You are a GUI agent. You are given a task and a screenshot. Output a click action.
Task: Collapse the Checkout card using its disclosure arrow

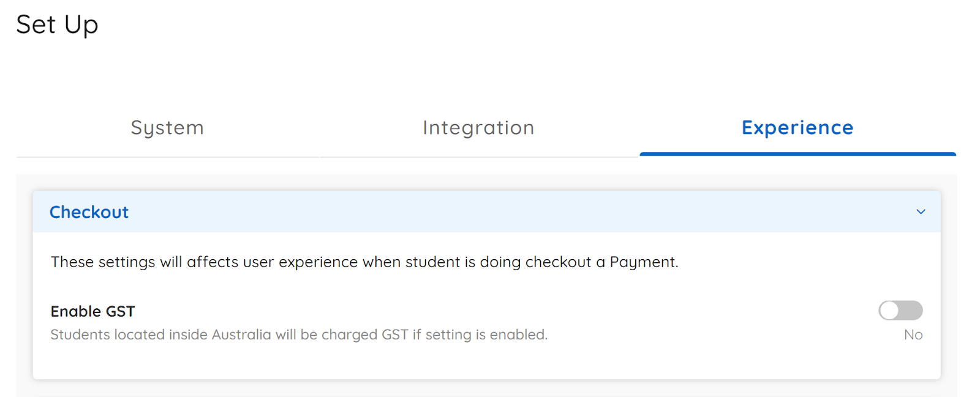(920, 212)
